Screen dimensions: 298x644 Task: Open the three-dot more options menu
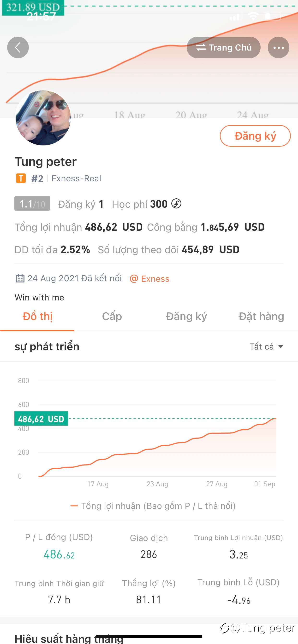pyautogui.click(x=279, y=47)
